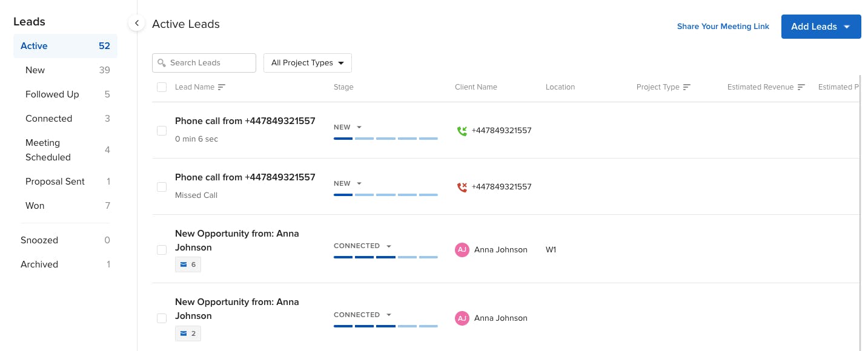868x351 pixels.
Task: Open the 2 messages envelope badge
Action: click(x=188, y=333)
